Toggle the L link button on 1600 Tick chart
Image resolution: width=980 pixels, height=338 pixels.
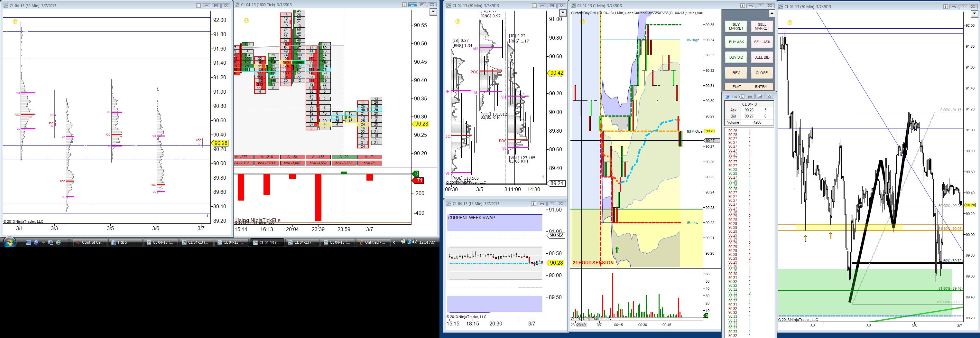[404, 5]
